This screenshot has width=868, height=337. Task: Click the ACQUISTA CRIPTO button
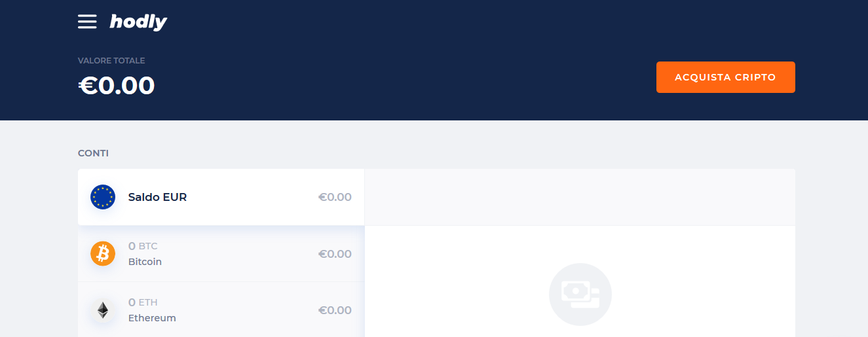726,77
